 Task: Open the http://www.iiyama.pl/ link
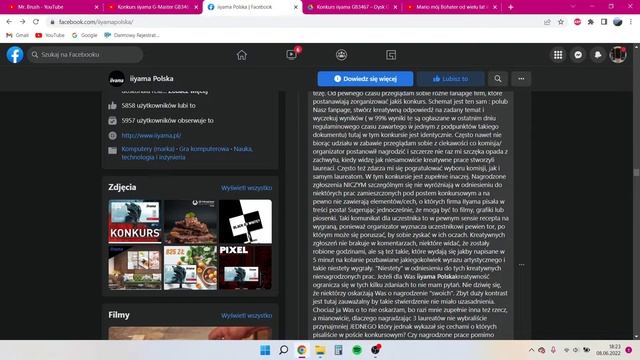(x=151, y=136)
